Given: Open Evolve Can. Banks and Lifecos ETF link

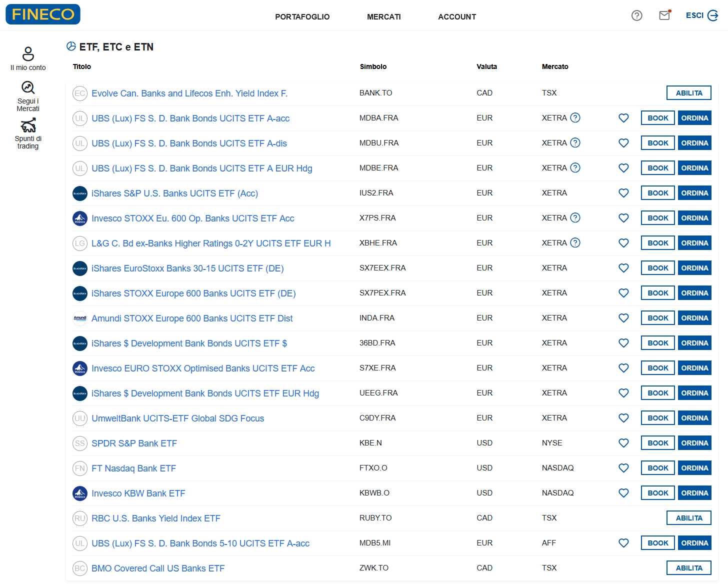Looking at the screenshot, I should click(x=189, y=93).
